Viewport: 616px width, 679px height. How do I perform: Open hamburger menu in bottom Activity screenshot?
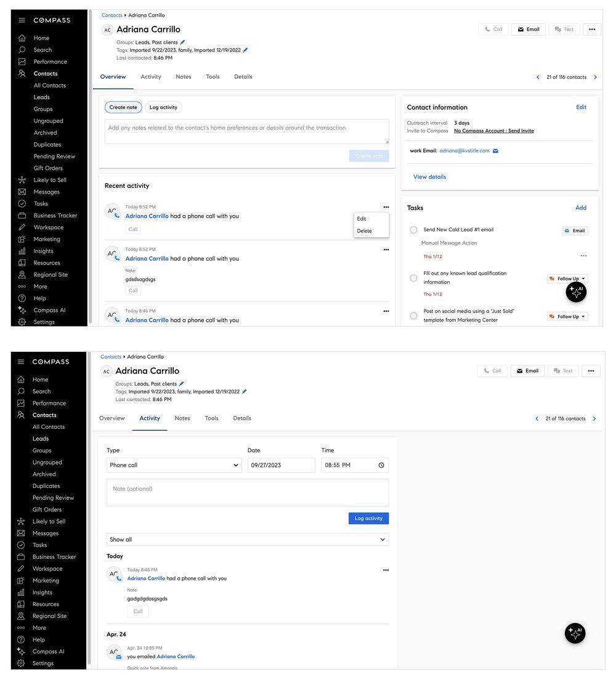[x=21, y=362]
